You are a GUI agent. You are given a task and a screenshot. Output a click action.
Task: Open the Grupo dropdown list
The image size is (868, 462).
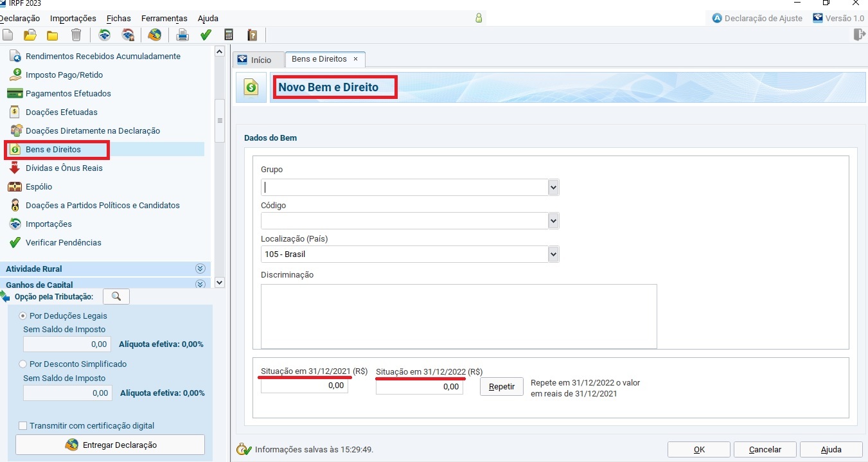pos(553,187)
